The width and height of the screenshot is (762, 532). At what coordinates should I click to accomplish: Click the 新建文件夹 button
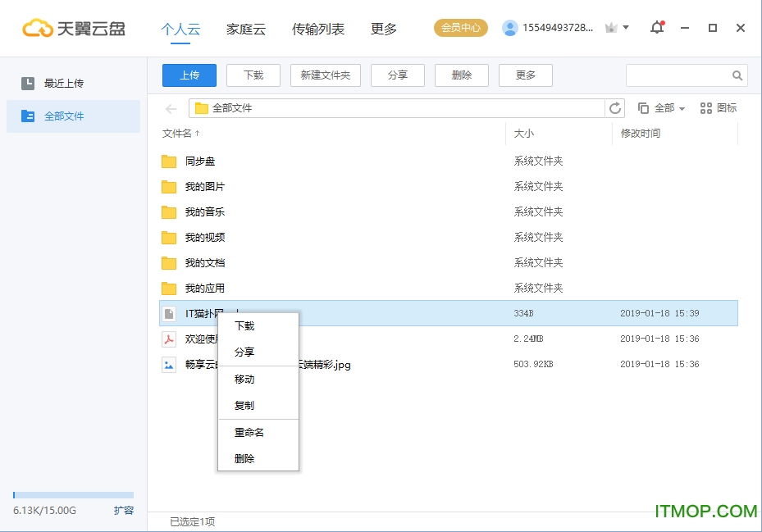click(325, 75)
